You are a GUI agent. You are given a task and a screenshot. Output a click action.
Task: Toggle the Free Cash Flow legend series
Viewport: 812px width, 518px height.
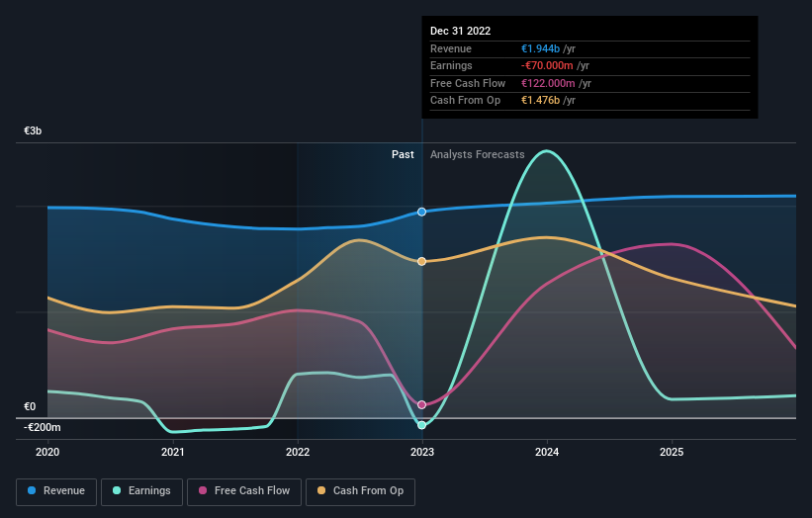tap(244, 491)
